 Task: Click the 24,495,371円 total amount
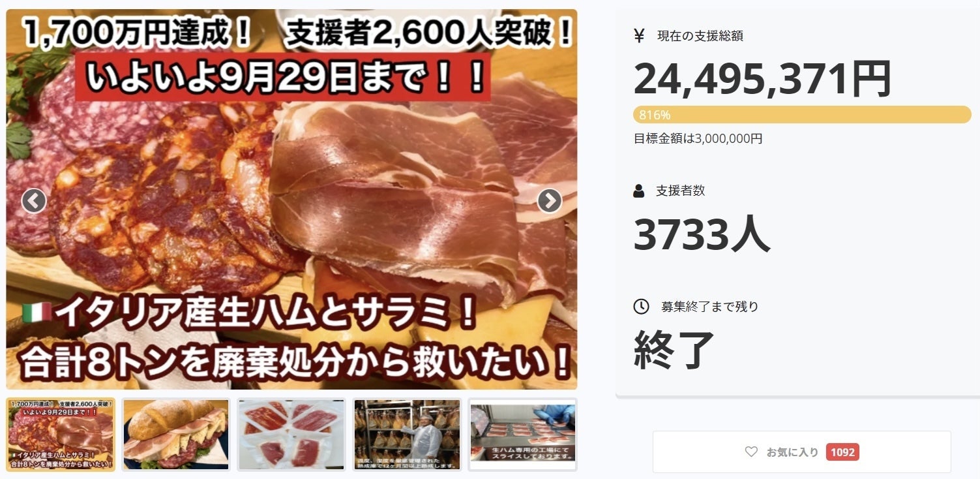pos(762,78)
